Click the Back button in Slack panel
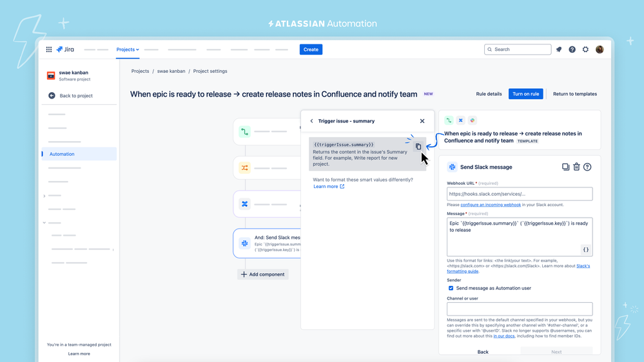The height and width of the screenshot is (362, 644). (x=483, y=352)
